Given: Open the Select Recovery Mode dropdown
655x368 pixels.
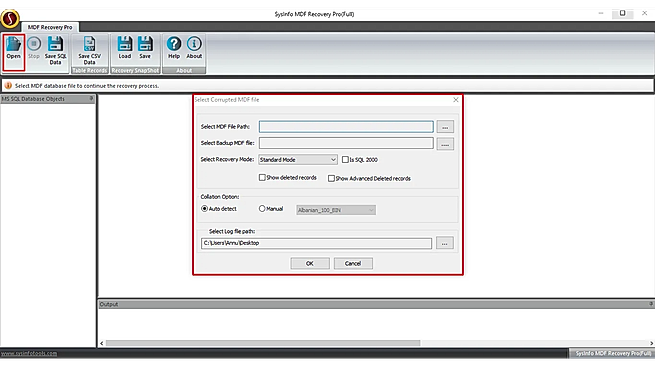Looking at the screenshot, I should click(298, 160).
